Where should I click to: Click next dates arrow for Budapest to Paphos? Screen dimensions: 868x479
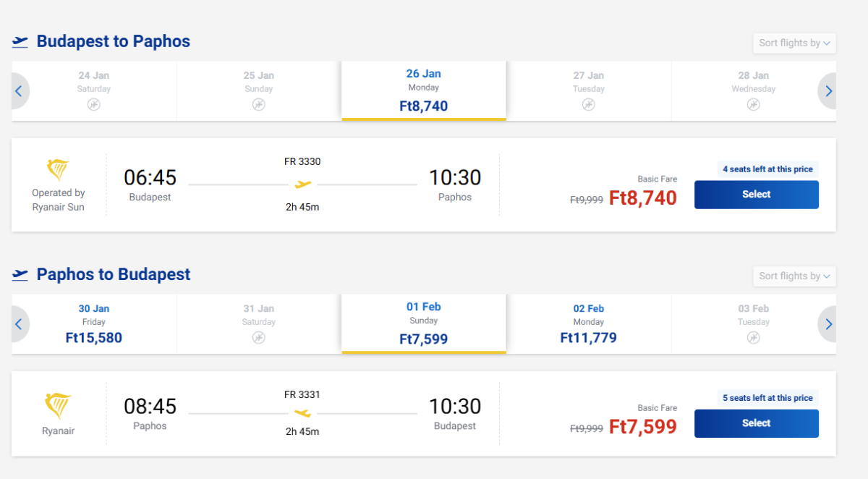point(828,91)
